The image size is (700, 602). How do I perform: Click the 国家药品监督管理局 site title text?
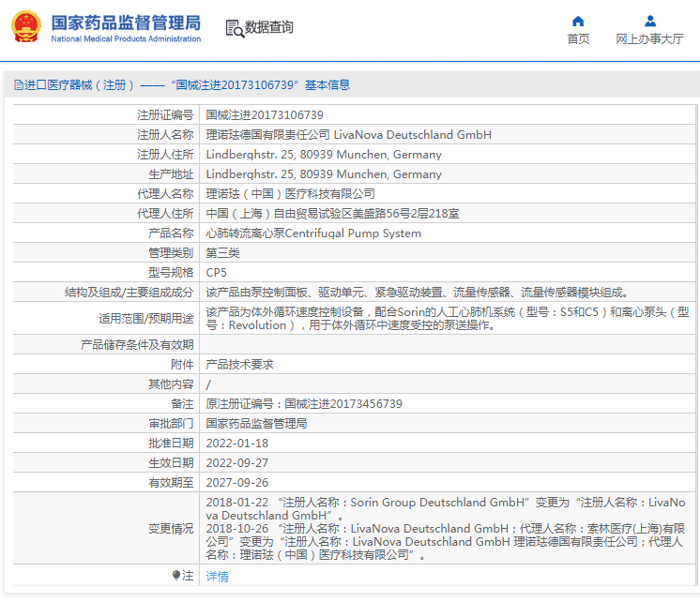coord(125,22)
